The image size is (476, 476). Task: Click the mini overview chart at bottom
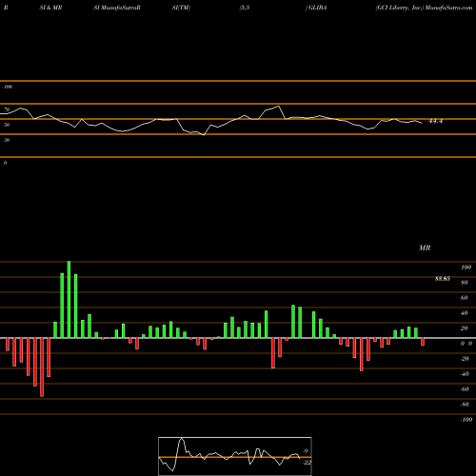click(x=235, y=456)
